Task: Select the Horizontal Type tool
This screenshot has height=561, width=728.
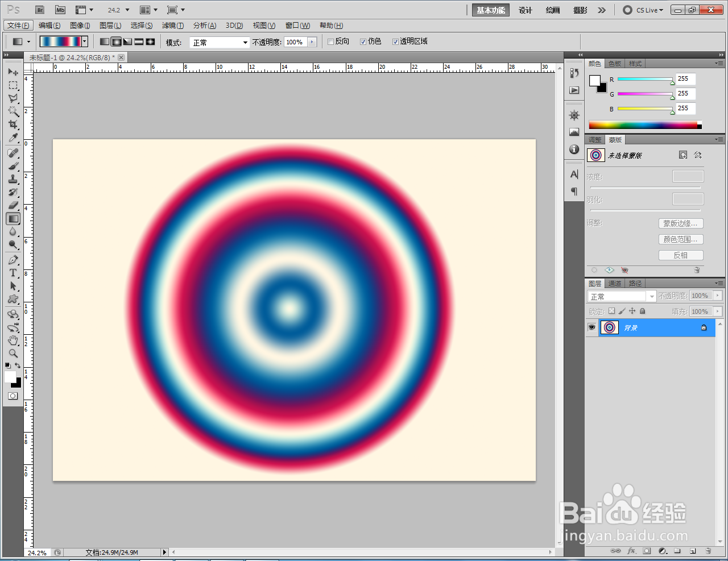Action: pyautogui.click(x=13, y=273)
